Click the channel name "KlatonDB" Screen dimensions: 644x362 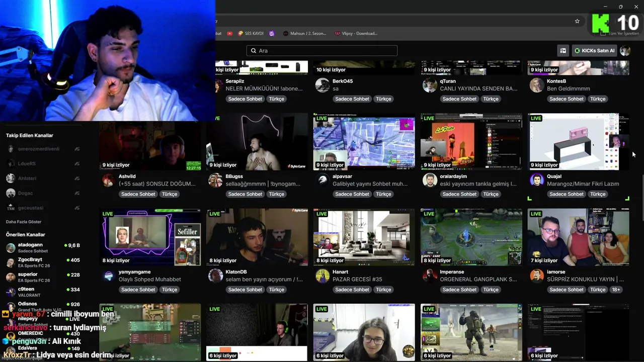(236, 272)
